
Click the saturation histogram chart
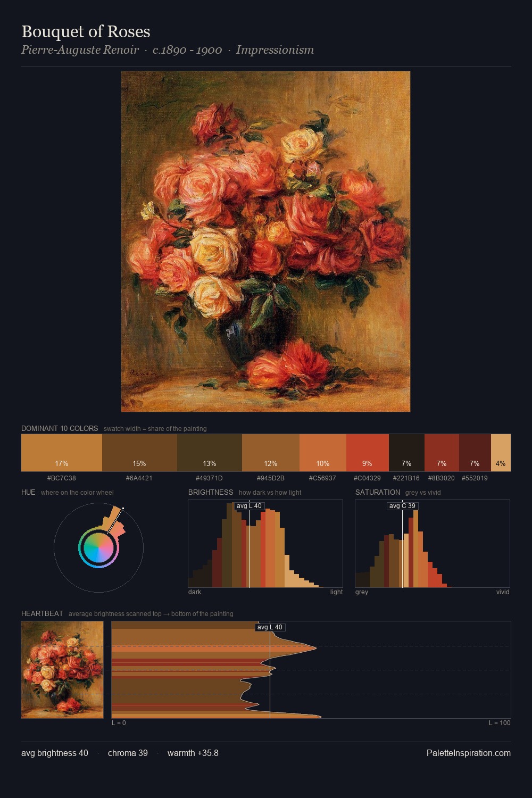point(433,544)
